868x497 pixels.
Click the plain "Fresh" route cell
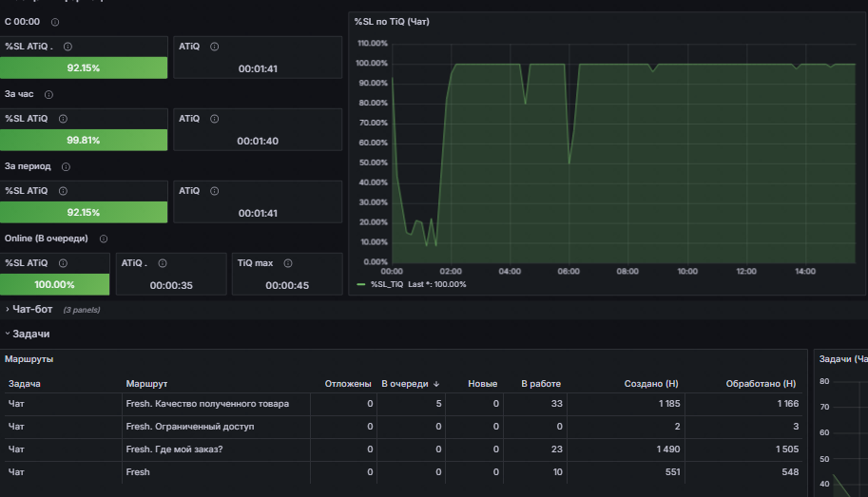pos(137,471)
